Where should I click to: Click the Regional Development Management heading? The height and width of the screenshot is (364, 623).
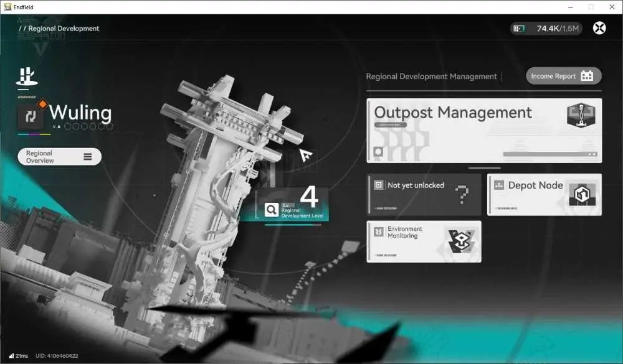[431, 76]
